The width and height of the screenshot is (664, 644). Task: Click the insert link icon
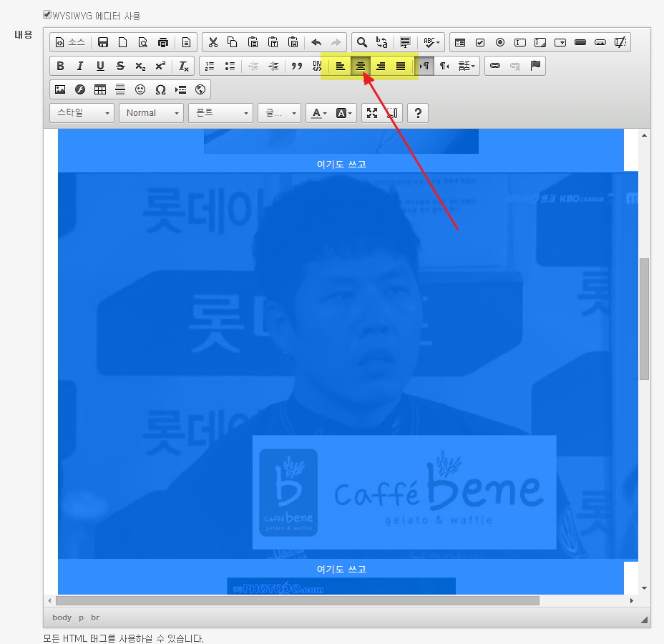coord(495,67)
